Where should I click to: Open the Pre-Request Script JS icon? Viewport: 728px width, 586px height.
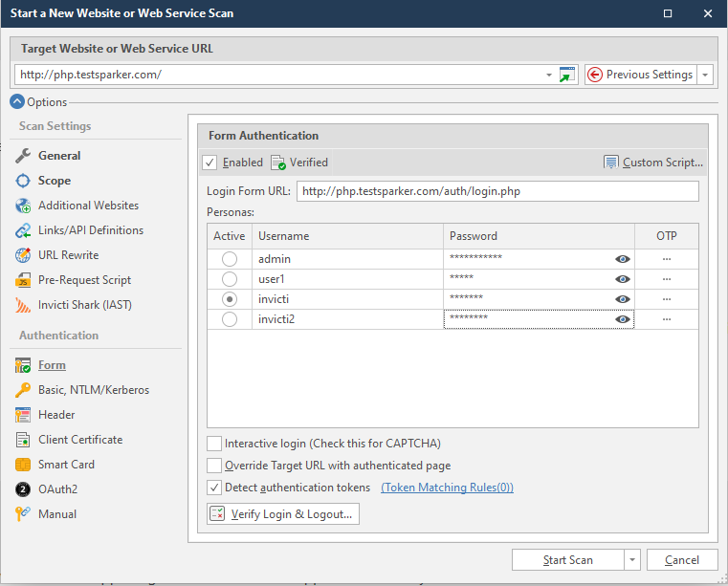pyautogui.click(x=23, y=280)
